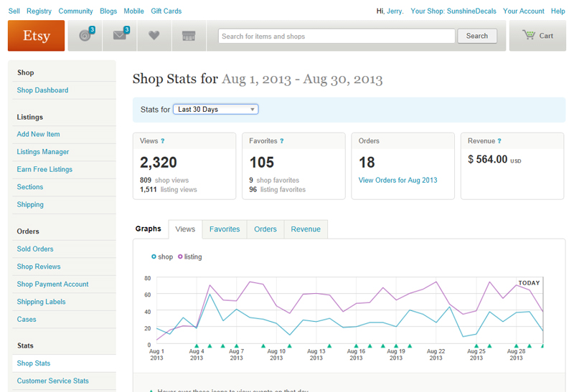This screenshot has width=574, height=392.
Task: Open the Community link
Action: pyautogui.click(x=75, y=11)
